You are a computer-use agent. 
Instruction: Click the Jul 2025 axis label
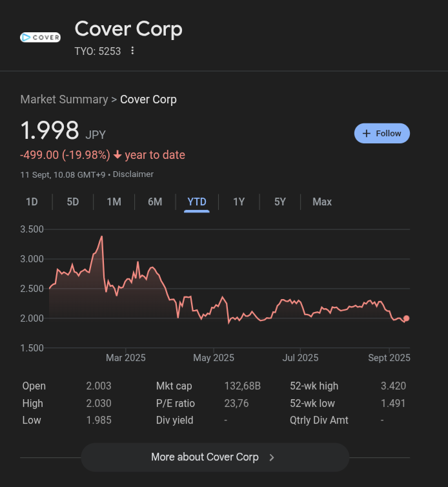[x=300, y=358]
